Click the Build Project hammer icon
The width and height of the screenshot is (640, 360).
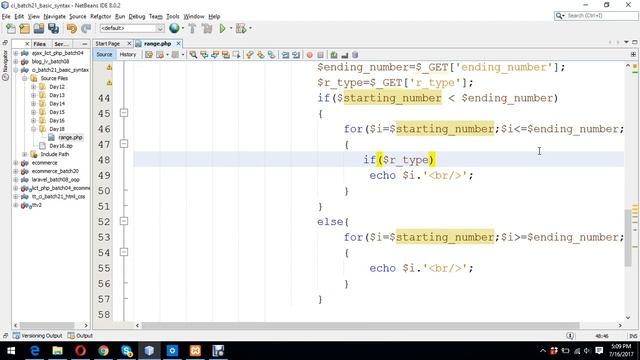coord(192,29)
